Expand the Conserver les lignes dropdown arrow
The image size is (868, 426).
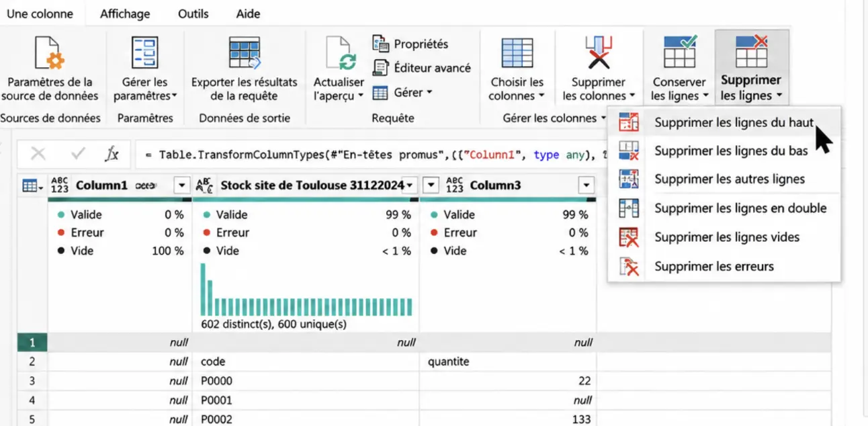point(705,96)
